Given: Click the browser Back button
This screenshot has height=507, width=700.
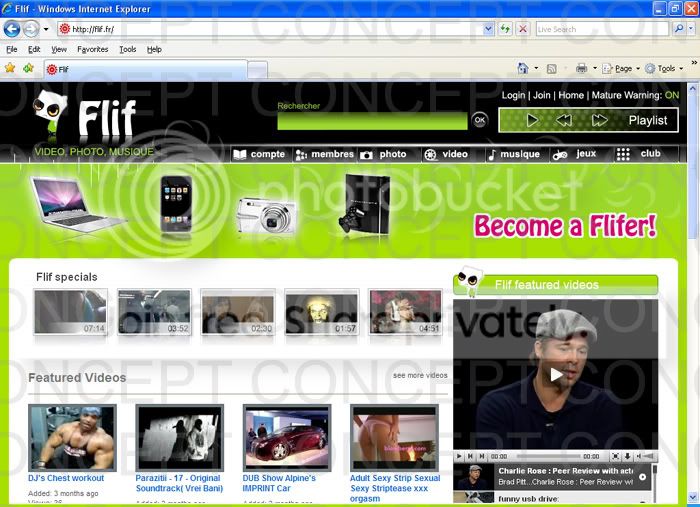Looking at the screenshot, I should pyautogui.click(x=12, y=29).
